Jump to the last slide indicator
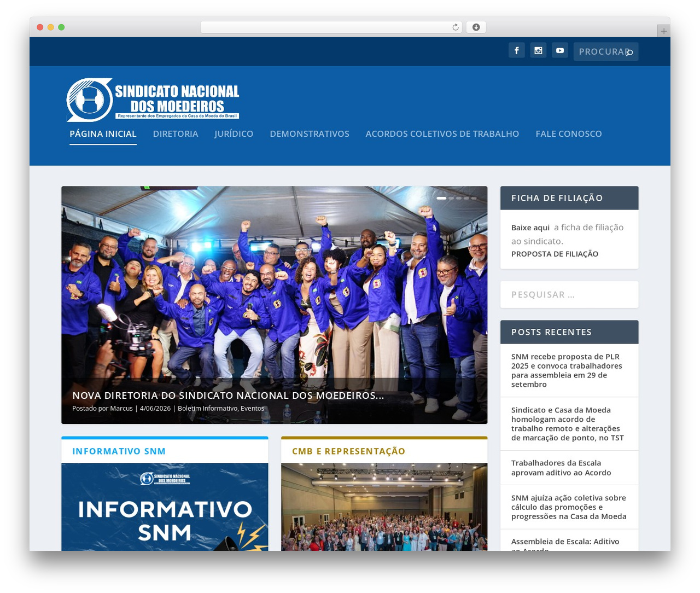 tap(474, 198)
